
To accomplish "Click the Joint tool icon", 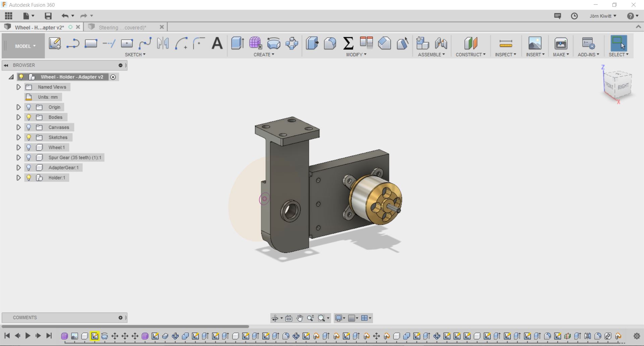I will [441, 43].
